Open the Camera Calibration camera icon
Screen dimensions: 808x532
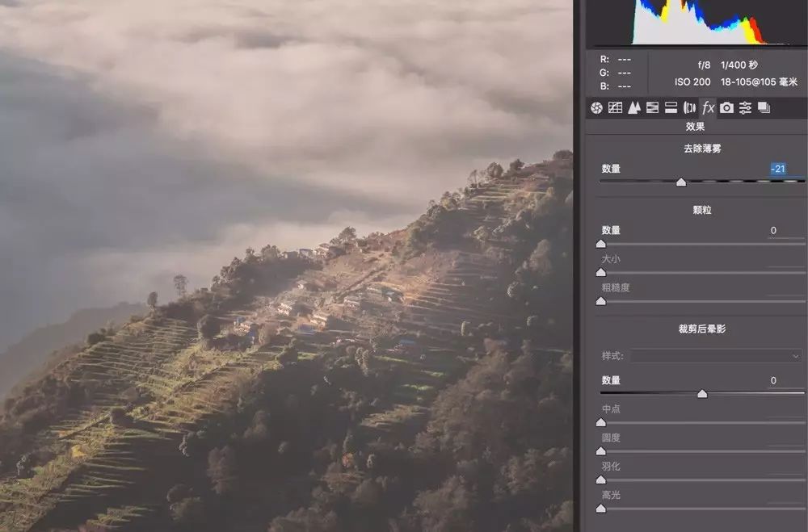[x=726, y=107]
